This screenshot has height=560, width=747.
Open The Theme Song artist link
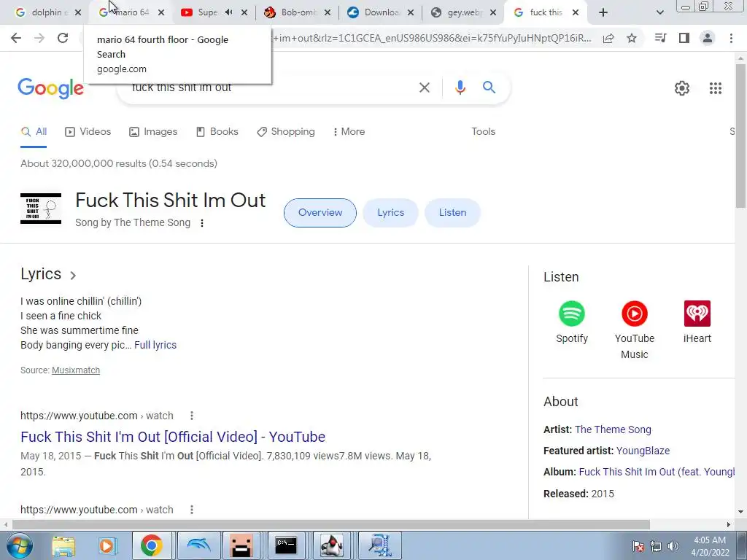(613, 429)
